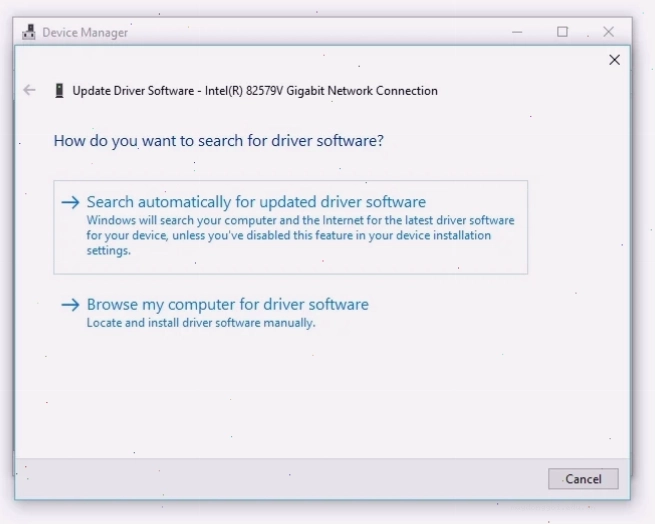Click arrow beside Search automatically option
The width and height of the screenshot is (655, 524).
pos(70,202)
